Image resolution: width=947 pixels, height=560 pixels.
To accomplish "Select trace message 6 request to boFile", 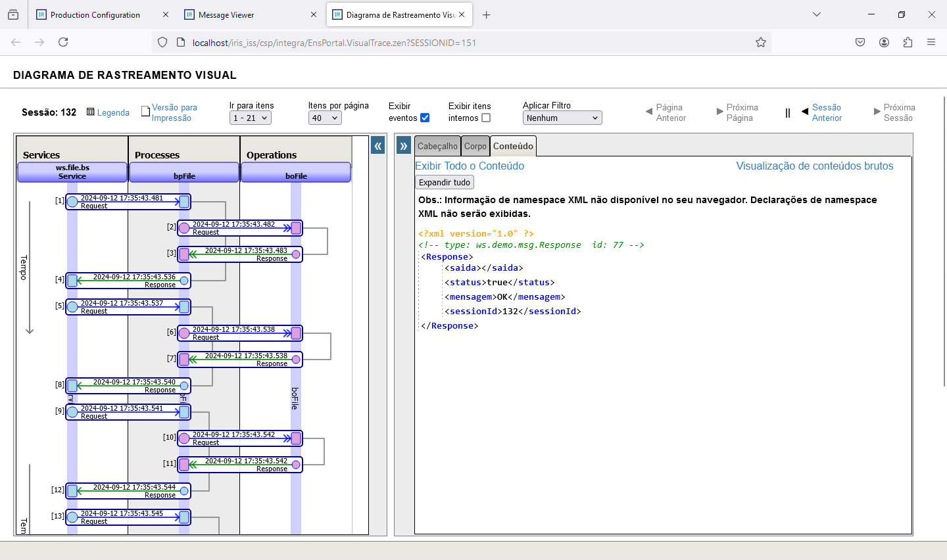I will pos(240,333).
